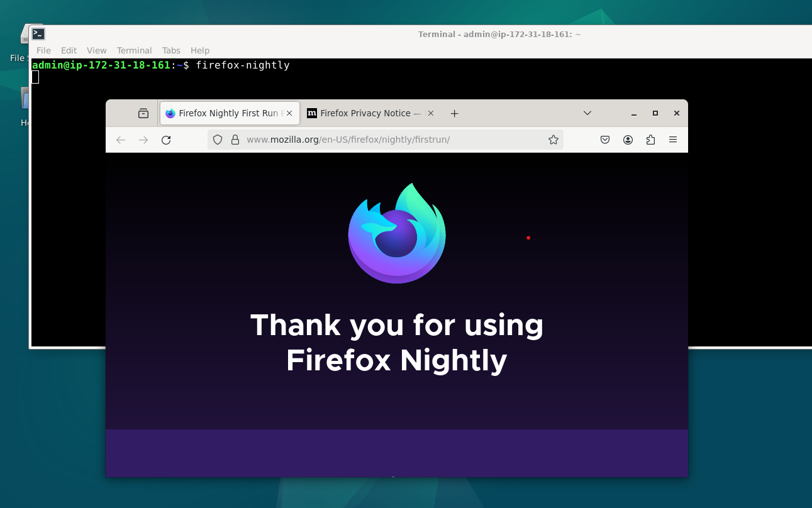Screen dimensions: 812x508
Task: Close the Firefox Privacy Notice tab
Action: point(431,113)
